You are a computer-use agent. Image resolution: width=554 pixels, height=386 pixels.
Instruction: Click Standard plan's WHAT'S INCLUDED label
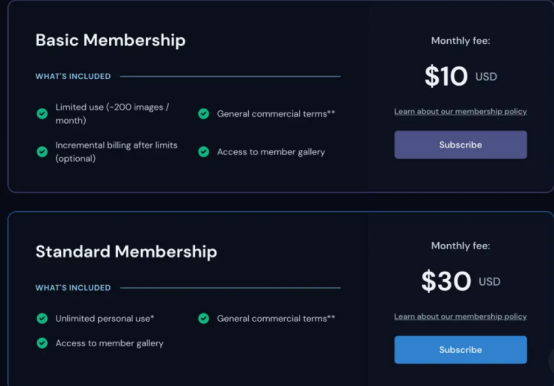[73, 288]
